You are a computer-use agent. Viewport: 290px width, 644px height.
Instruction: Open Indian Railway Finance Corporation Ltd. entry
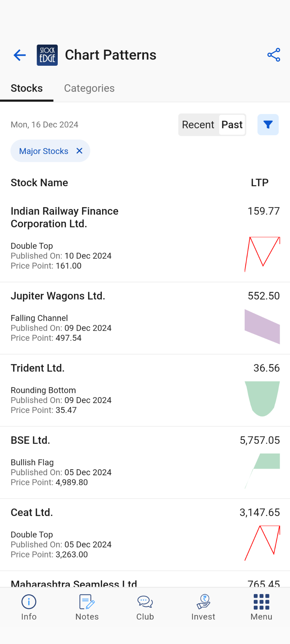pos(64,217)
